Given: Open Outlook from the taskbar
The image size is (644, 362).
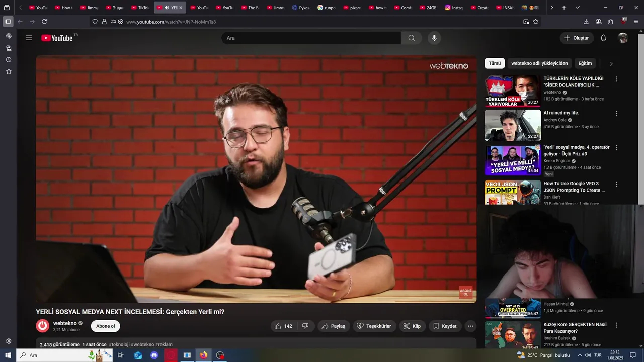Looking at the screenshot, I should tap(138, 355).
